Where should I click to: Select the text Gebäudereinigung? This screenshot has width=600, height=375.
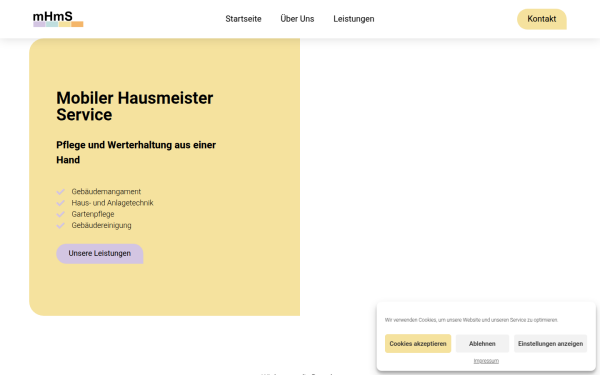click(101, 225)
